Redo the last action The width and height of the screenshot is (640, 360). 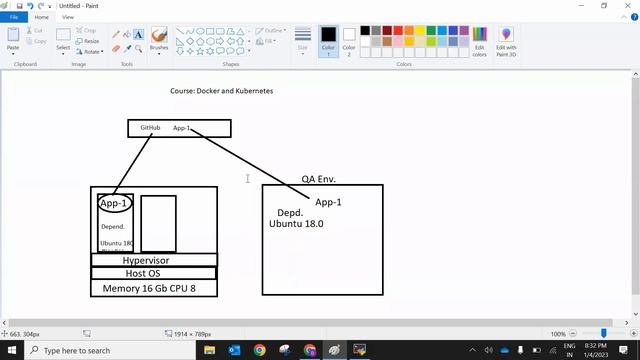(41, 6)
